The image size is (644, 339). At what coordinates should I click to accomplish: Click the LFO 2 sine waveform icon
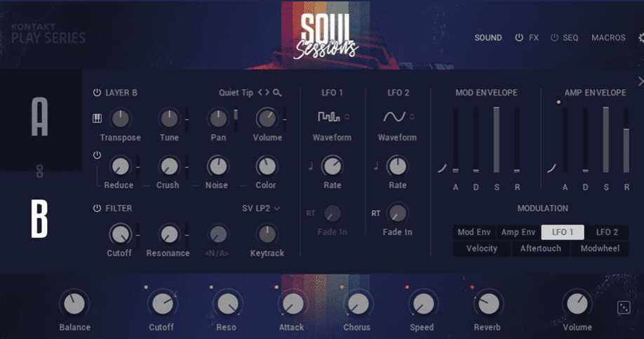394,117
